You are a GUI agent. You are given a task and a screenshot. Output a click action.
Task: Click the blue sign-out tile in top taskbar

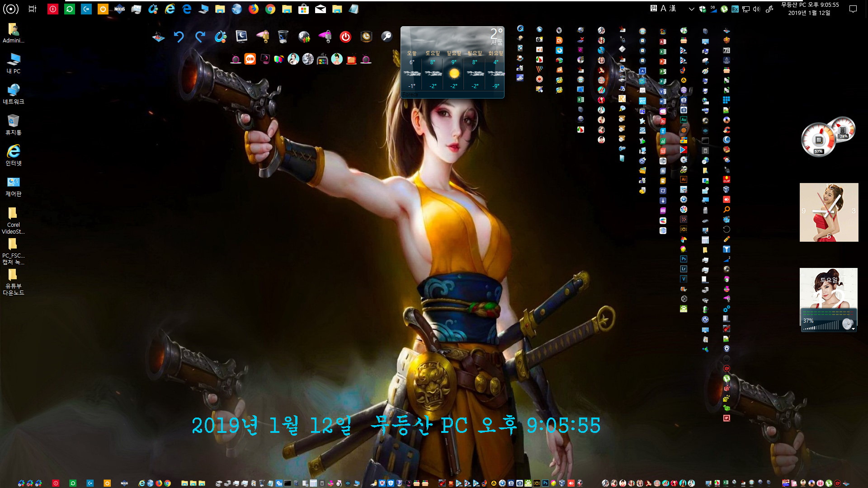point(86,9)
